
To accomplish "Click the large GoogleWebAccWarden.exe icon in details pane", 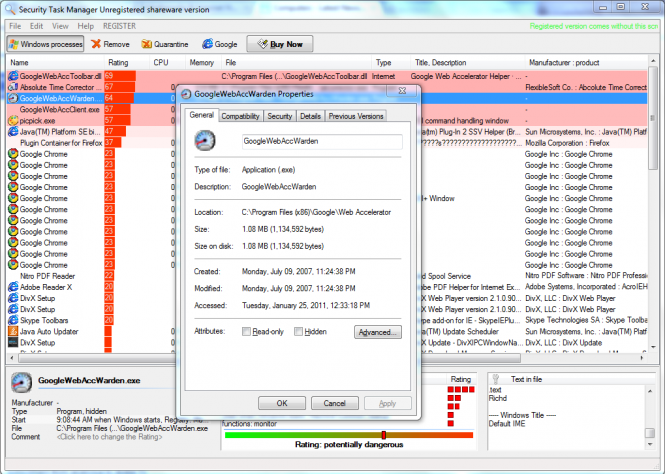I will click(x=21, y=382).
